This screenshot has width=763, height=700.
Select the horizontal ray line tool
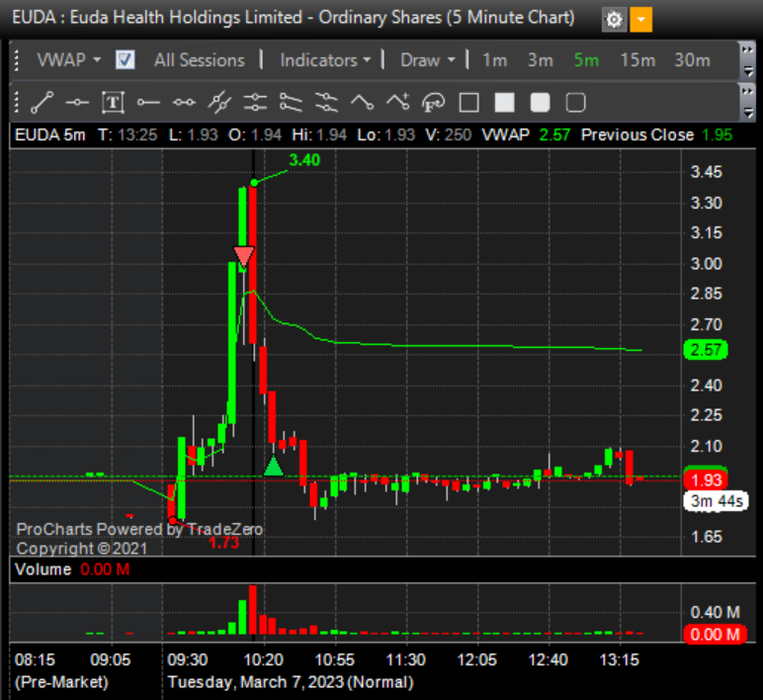(148, 102)
